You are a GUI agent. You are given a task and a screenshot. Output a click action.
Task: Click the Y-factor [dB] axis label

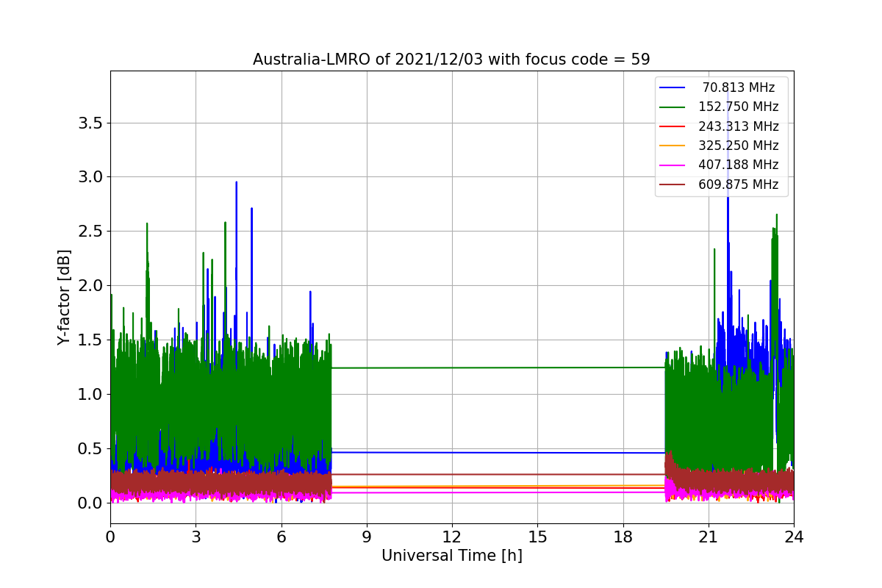click(65, 297)
